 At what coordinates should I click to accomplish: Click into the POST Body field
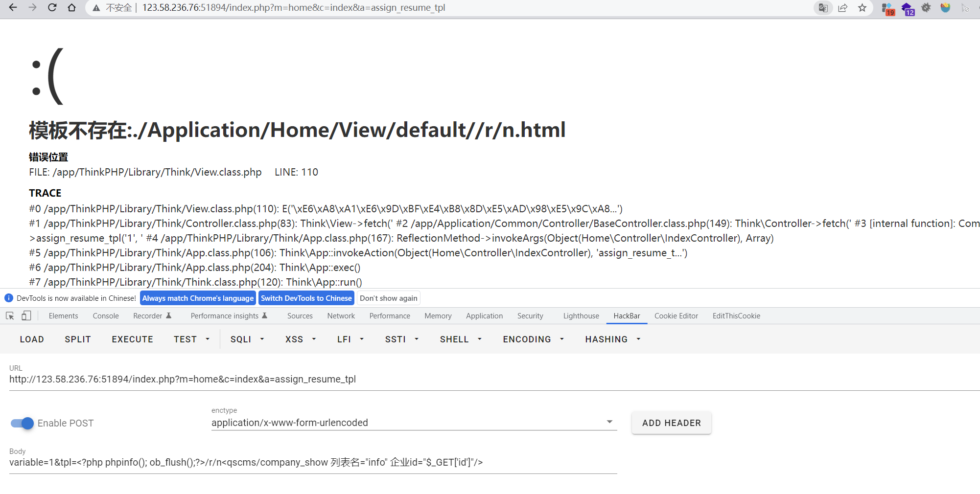point(313,462)
